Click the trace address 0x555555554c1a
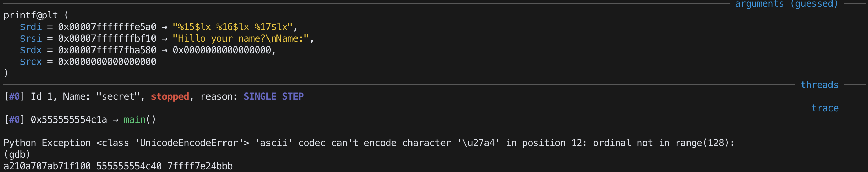This screenshot has width=868, height=172. [x=69, y=120]
